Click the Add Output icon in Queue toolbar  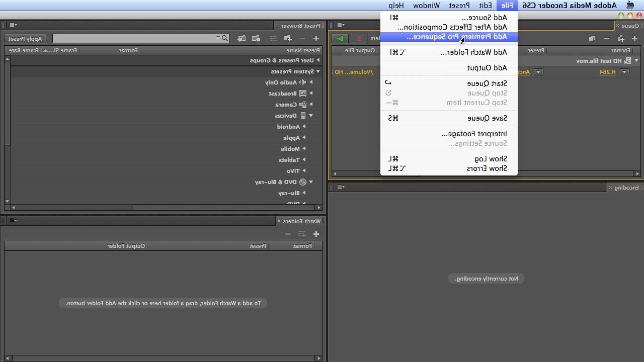click(x=621, y=38)
